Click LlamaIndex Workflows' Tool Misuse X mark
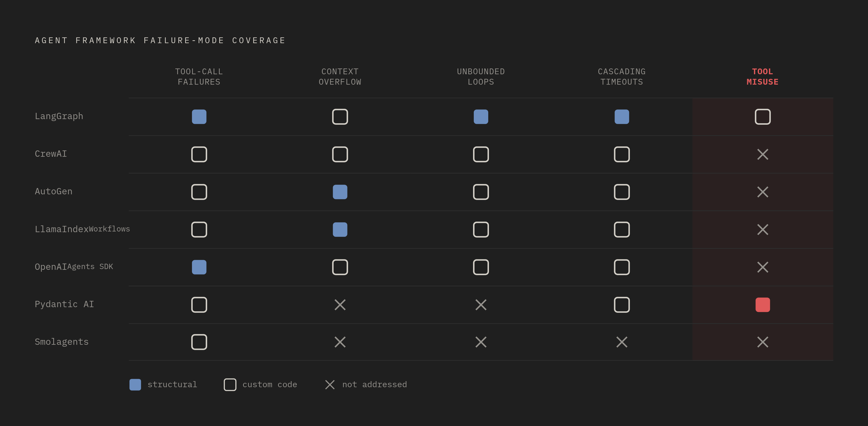 click(x=763, y=230)
